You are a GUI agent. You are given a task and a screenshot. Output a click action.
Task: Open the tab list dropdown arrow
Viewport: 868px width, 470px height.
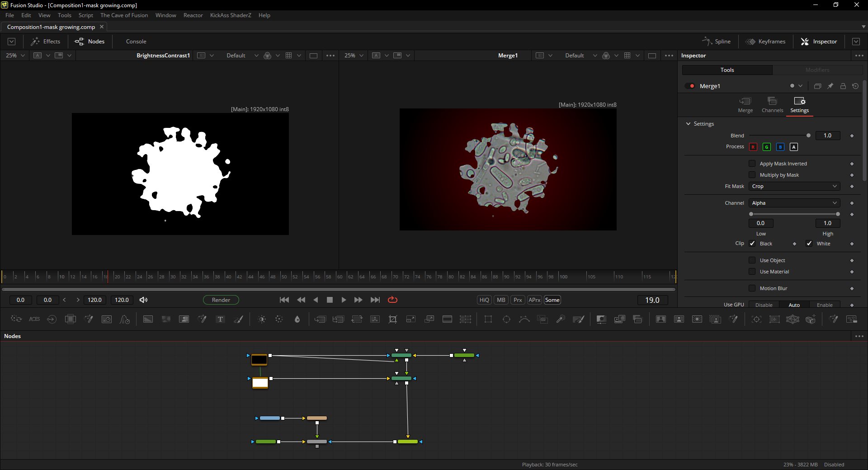[x=863, y=27]
